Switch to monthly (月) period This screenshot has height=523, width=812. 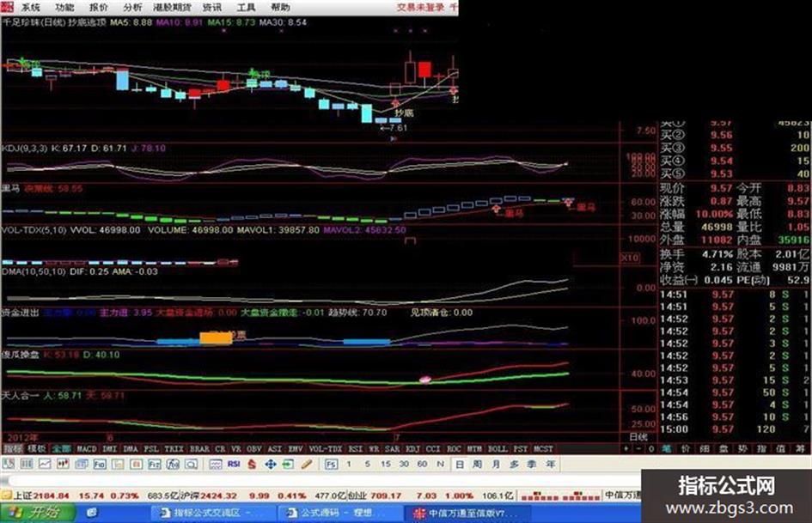coord(496,465)
